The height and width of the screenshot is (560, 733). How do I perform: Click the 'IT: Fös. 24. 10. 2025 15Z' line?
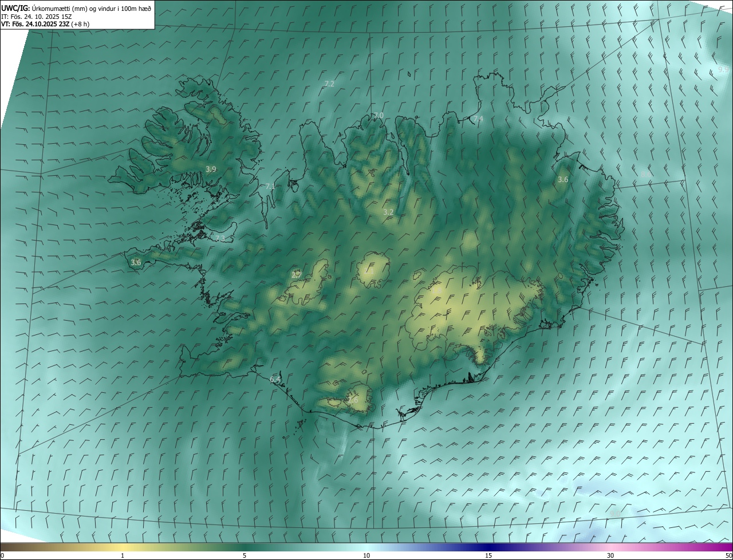[x=36, y=17]
